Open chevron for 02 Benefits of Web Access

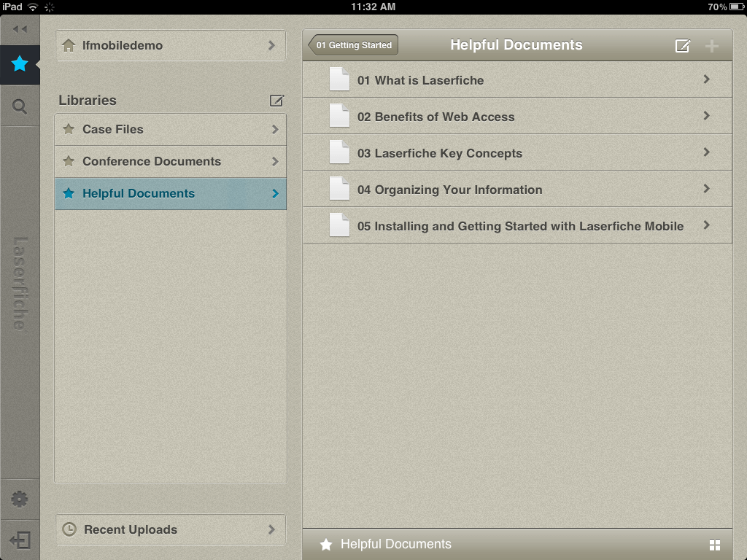(x=706, y=116)
